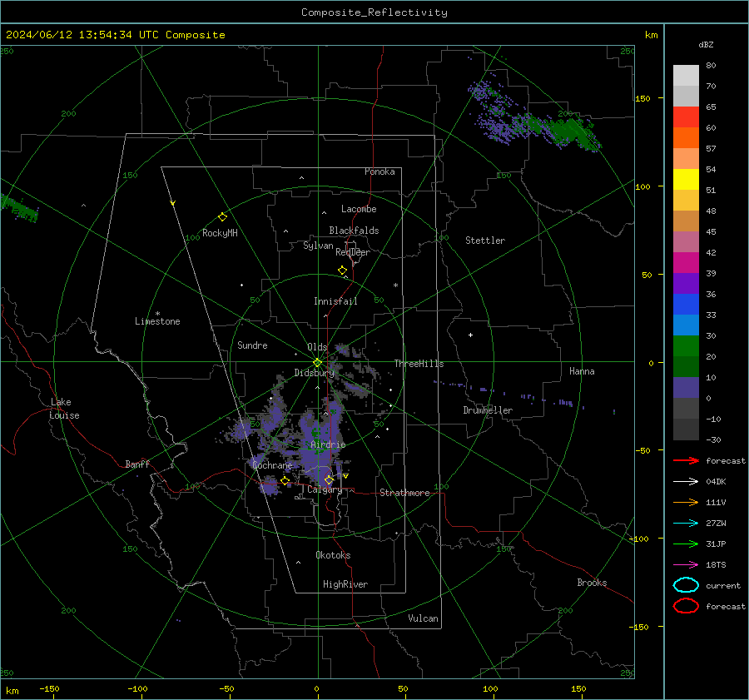The image size is (749, 700).
Task: Select the green 31JP arrow symbol
Action: 686,544
